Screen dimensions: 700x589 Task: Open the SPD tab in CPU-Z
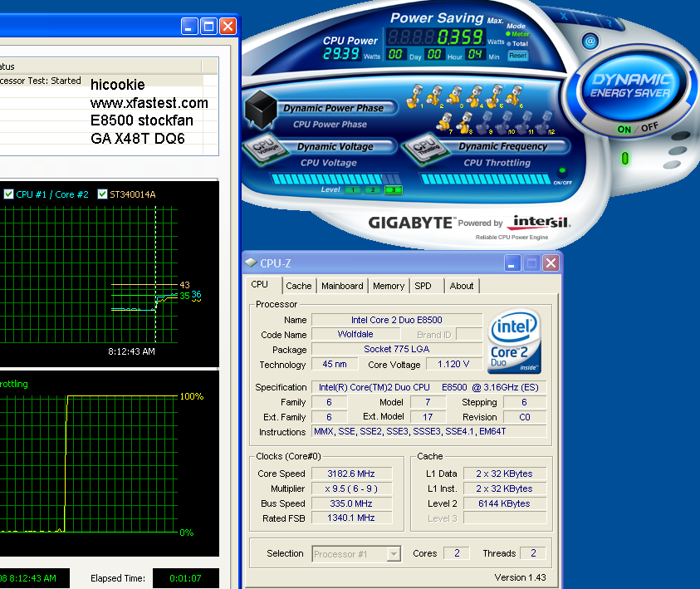coord(423,286)
